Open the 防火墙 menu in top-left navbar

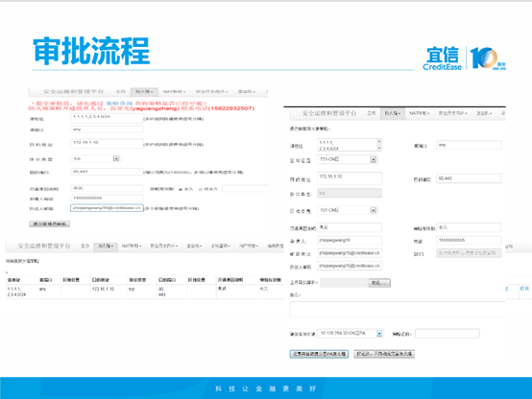coord(144,91)
